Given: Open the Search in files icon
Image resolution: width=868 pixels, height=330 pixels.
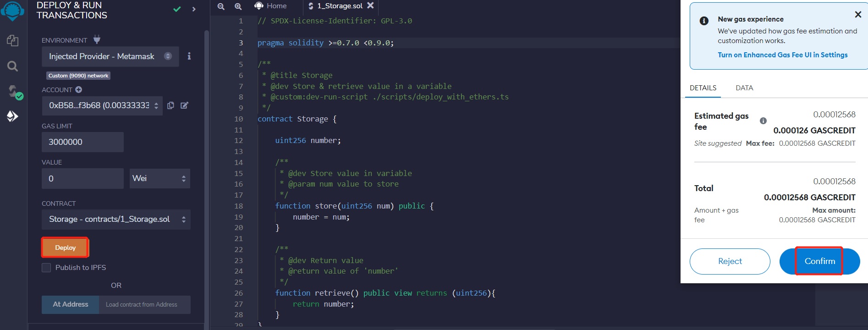Looking at the screenshot, I should (12, 66).
